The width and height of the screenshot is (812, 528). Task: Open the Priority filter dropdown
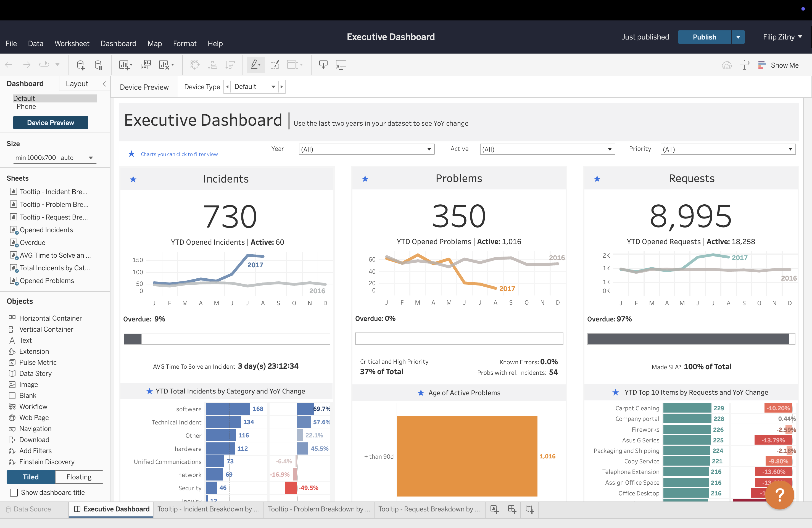728,149
